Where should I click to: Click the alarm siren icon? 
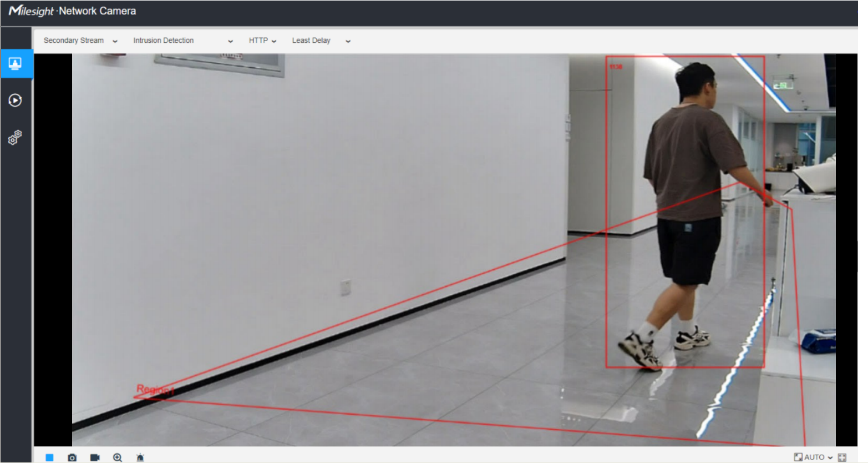pyautogui.click(x=140, y=457)
